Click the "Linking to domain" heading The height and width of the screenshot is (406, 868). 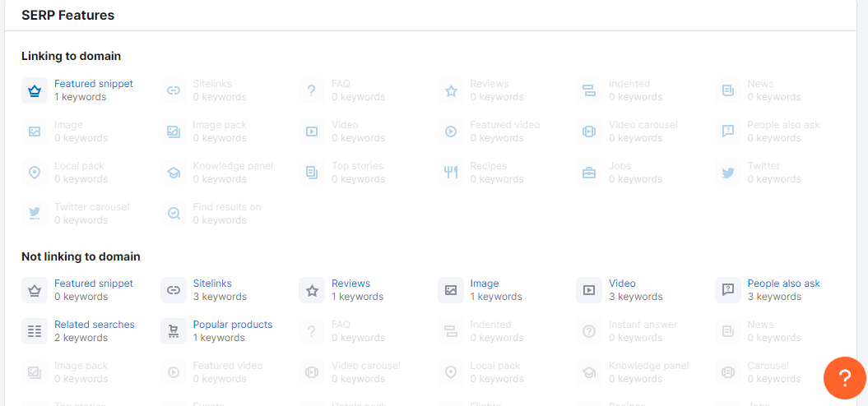tap(72, 56)
